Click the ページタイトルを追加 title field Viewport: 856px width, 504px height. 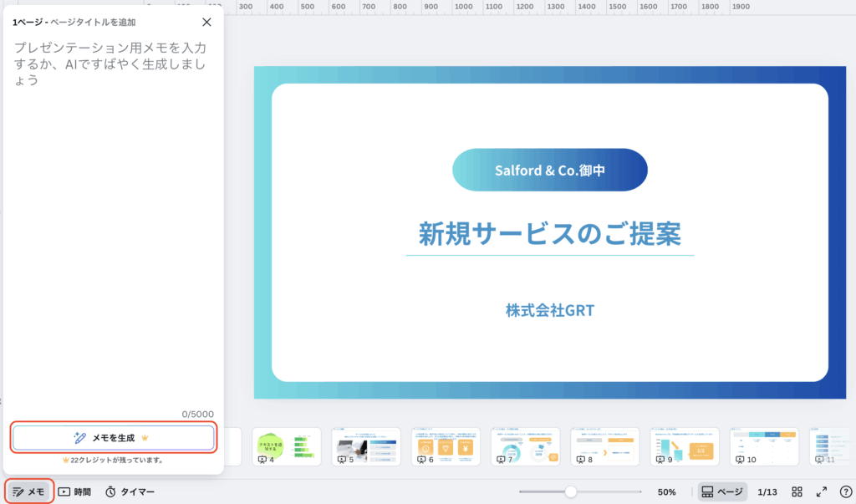(x=94, y=23)
